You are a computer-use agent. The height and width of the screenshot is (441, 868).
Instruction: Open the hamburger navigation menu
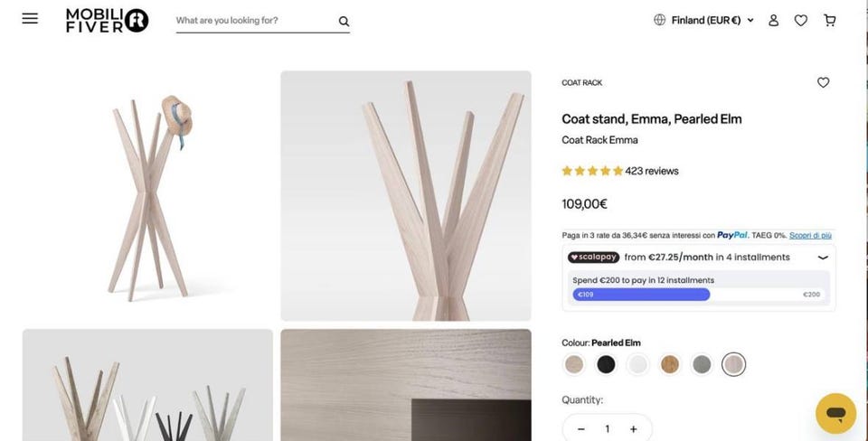coord(30,18)
